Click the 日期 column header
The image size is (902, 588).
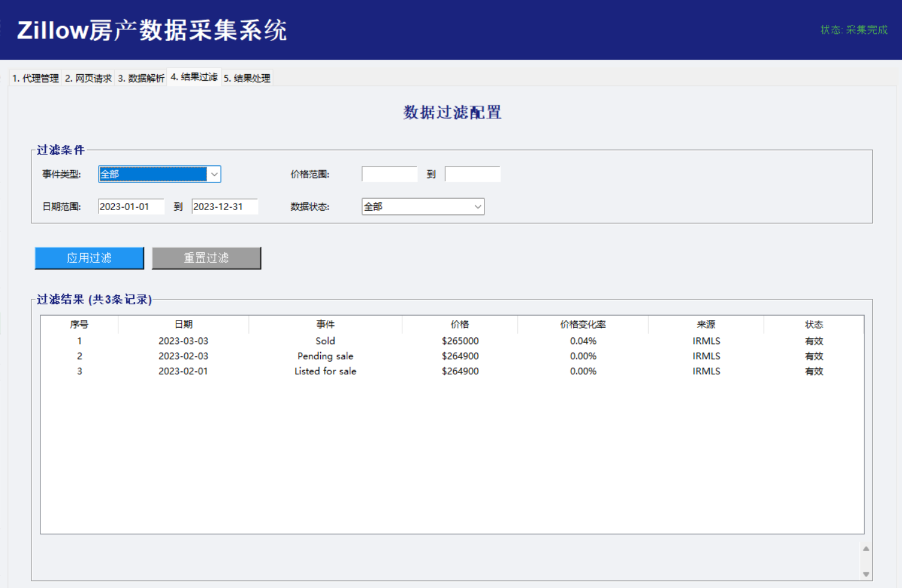click(183, 325)
